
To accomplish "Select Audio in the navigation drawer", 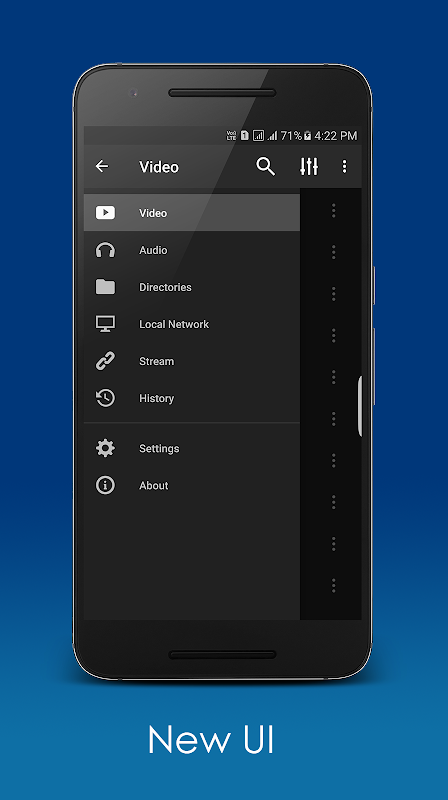I will [192, 250].
